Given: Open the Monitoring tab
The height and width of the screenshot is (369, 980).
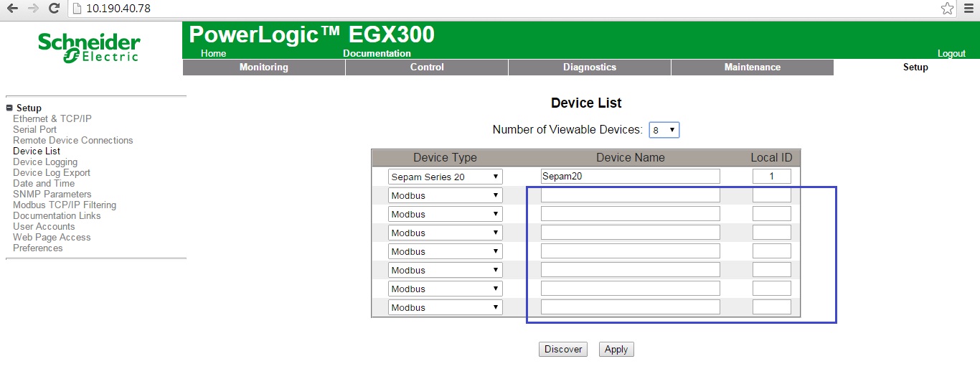Looking at the screenshot, I should pos(264,67).
